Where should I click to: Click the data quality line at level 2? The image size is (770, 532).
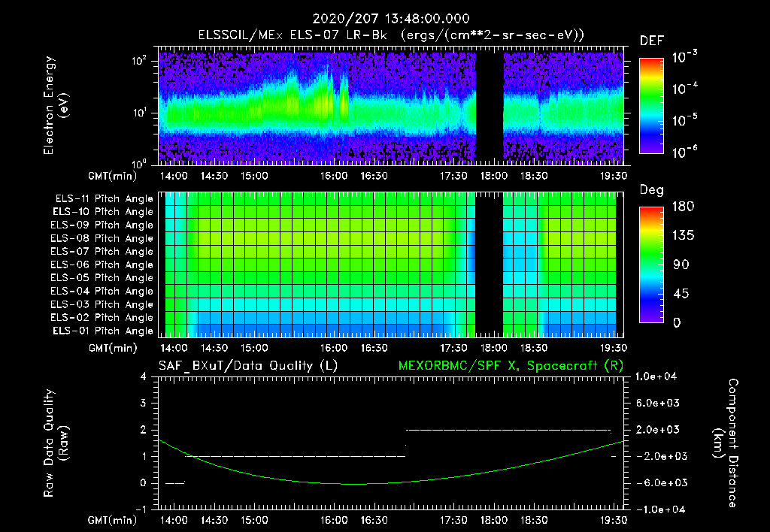[x=508, y=430]
